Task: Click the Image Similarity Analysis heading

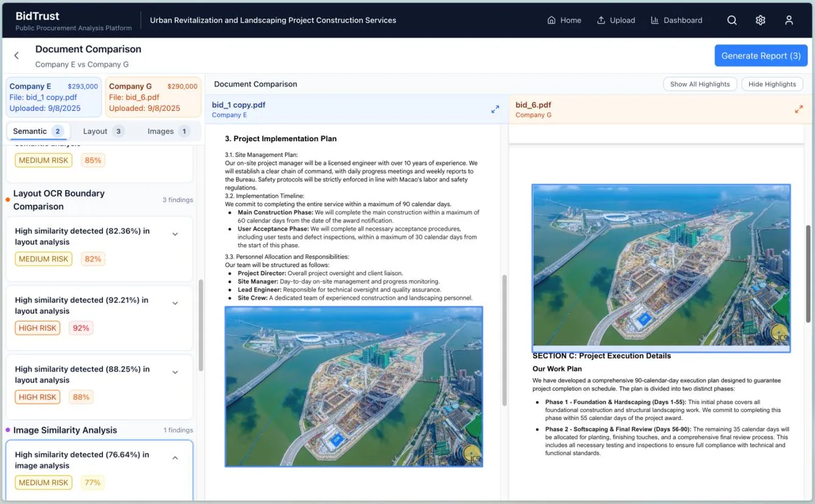Action: pos(65,430)
